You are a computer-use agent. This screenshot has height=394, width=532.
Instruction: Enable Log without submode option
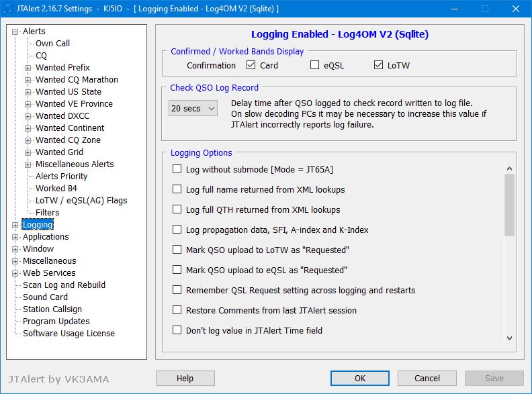177,169
